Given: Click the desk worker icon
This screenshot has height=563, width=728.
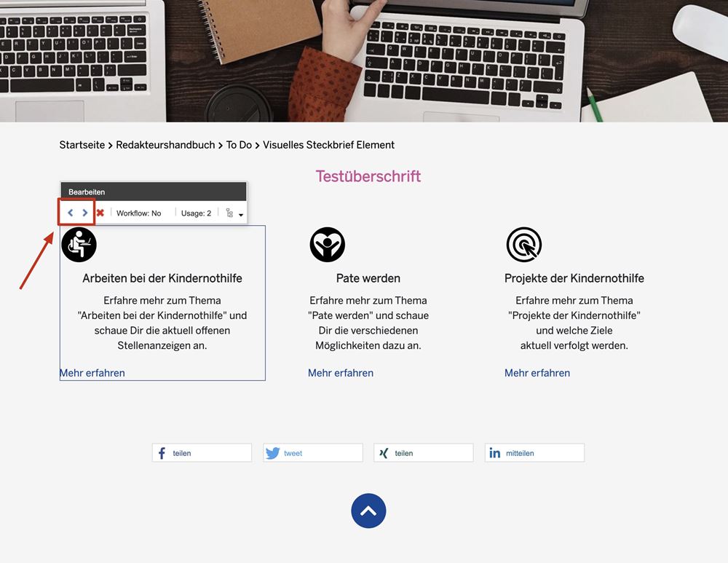Looking at the screenshot, I should [79, 244].
